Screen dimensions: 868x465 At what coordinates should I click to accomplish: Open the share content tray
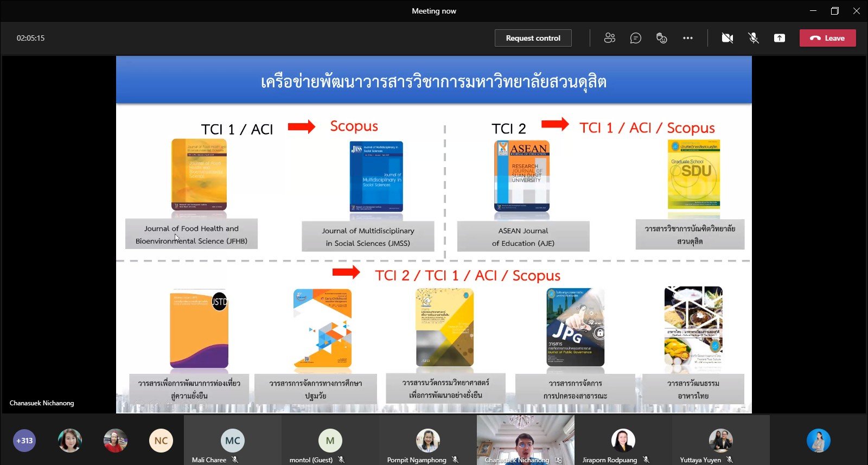(x=780, y=38)
